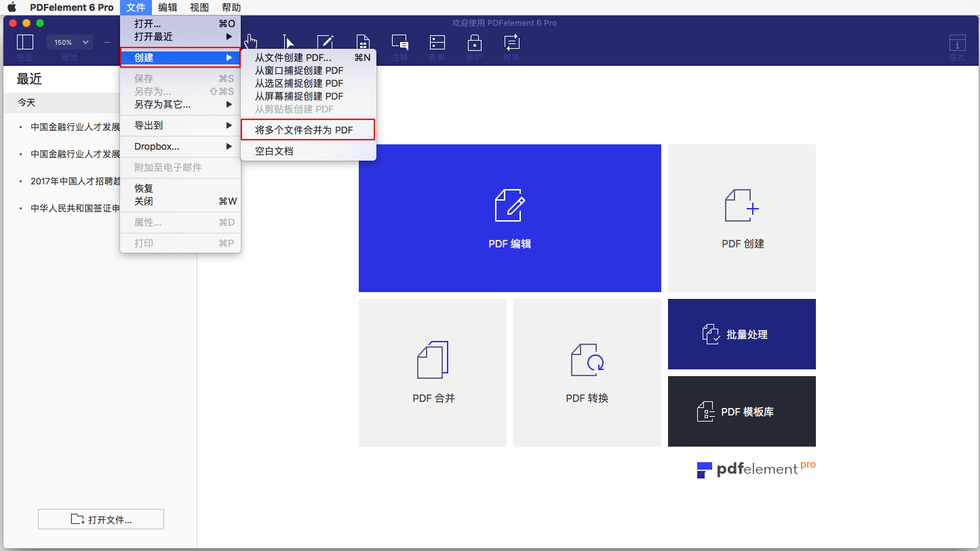Click the 格式 info icon on the right
Screen dimensions: 980x551
pos(957,44)
